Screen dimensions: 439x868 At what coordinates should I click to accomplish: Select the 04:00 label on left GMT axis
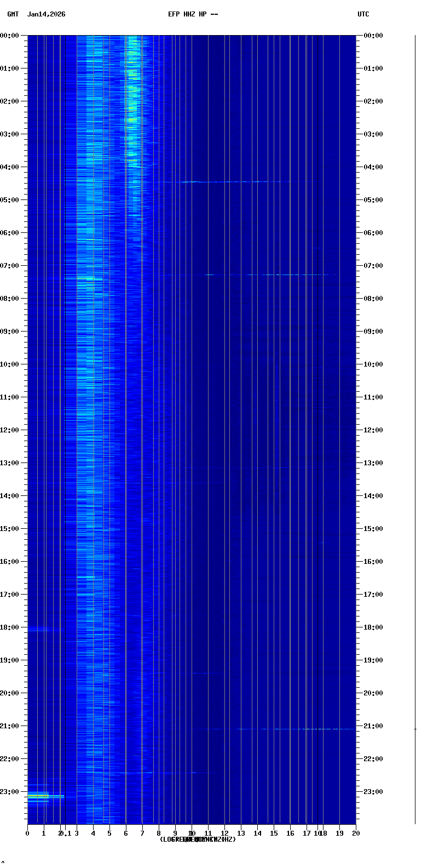click(10, 167)
